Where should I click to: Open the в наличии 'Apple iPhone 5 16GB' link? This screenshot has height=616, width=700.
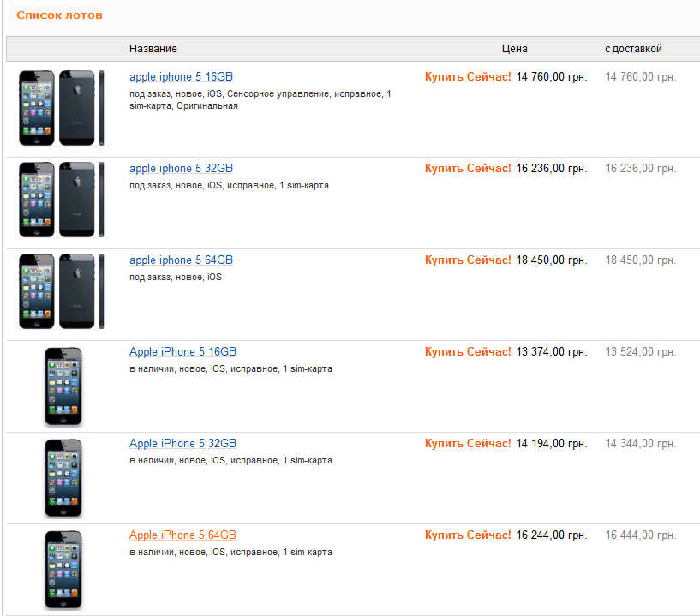point(182,352)
